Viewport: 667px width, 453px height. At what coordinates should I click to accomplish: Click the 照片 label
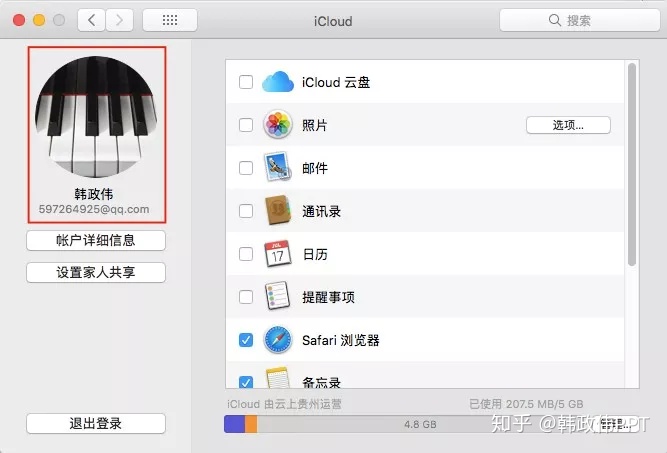pyautogui.click(x=315, y=125)
